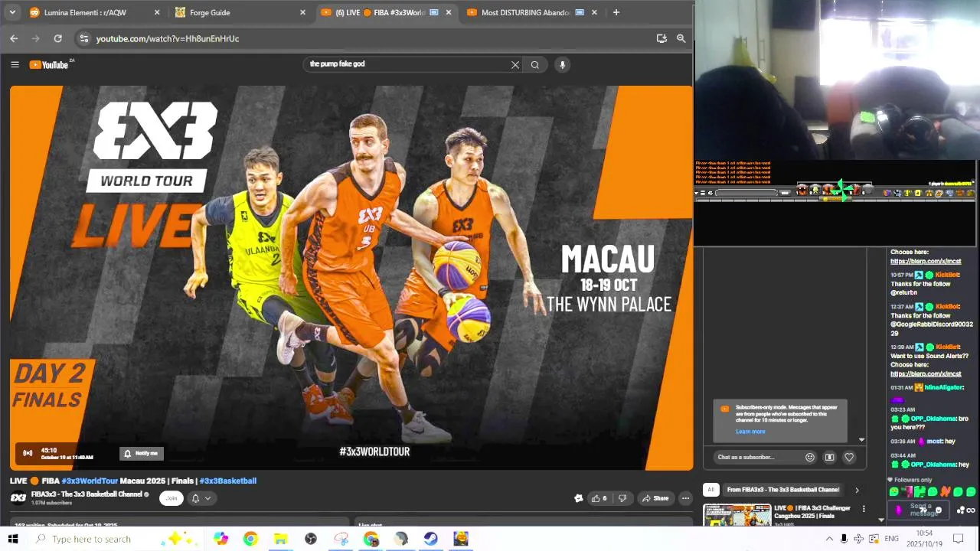The height and width of the screenshot is (551, 980).
Task: Click the address bar URL
Action: [x=168, y=38]
